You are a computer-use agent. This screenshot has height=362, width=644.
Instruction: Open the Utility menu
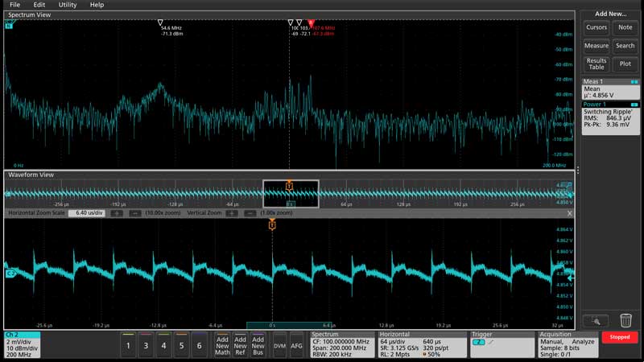point(68,5)
